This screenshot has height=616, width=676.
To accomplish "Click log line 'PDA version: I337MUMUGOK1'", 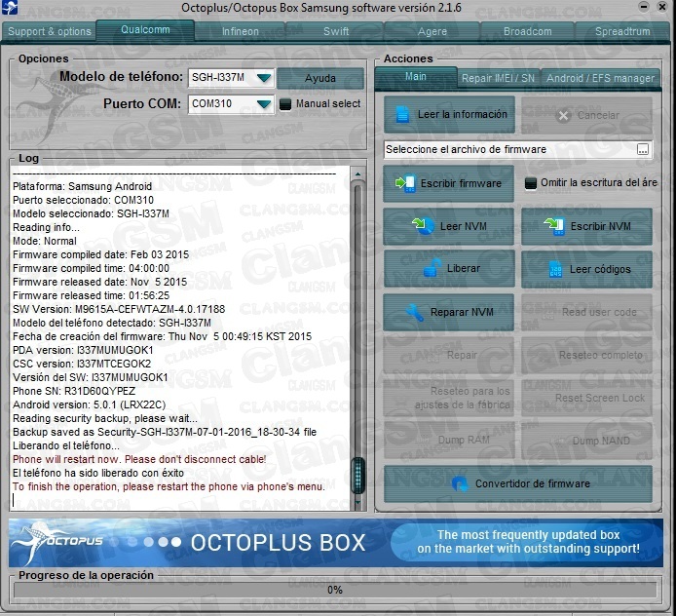I will pyautogui.click(x=83, y=350).
